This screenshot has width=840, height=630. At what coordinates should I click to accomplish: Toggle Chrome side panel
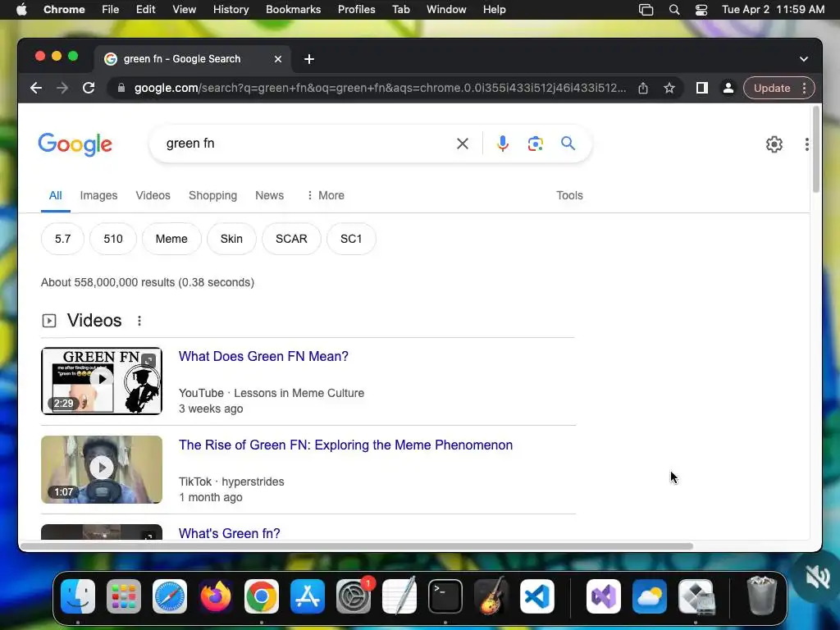tap(702, 88)
